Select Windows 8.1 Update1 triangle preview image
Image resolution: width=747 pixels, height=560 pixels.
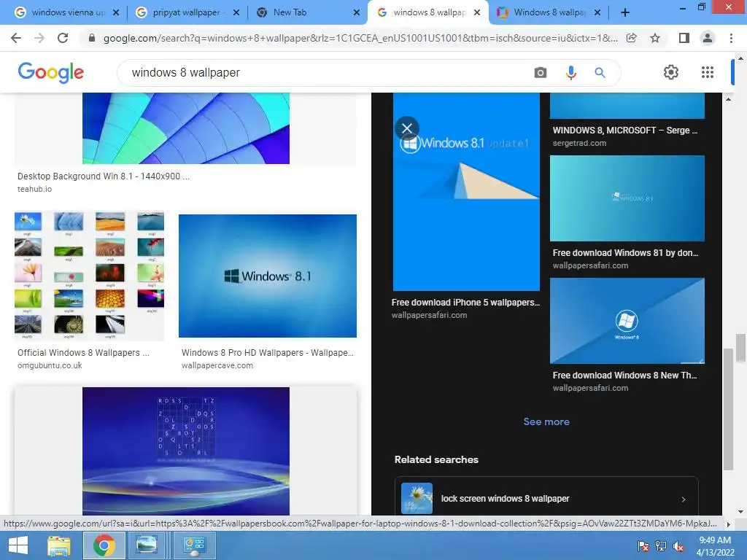point(466,192)
